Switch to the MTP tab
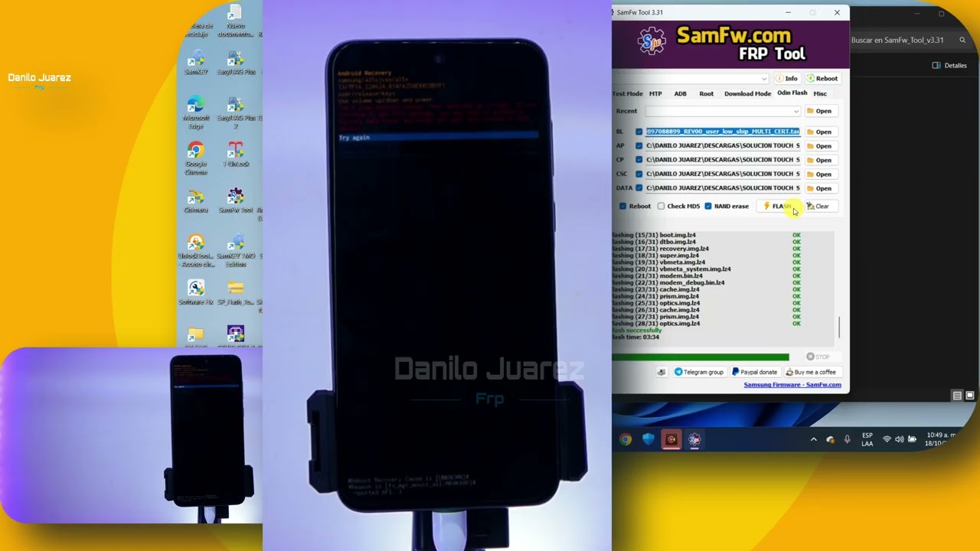Viewport: 980px width, 551px height. click(655, 93)
